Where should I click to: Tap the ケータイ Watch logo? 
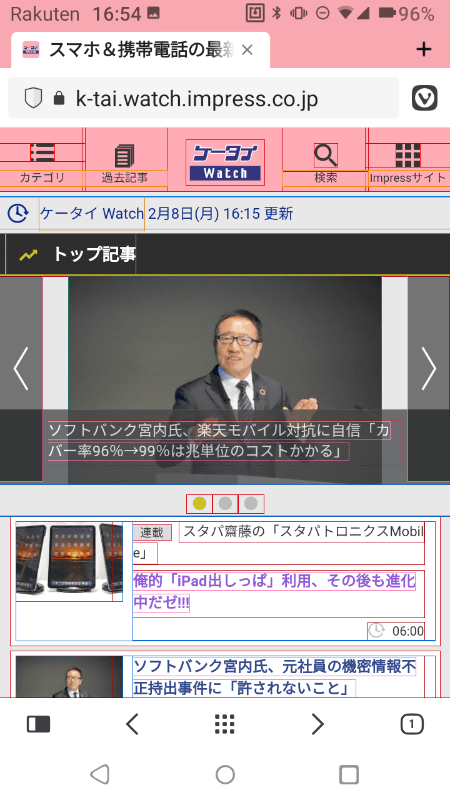click(x=225, y=162)
